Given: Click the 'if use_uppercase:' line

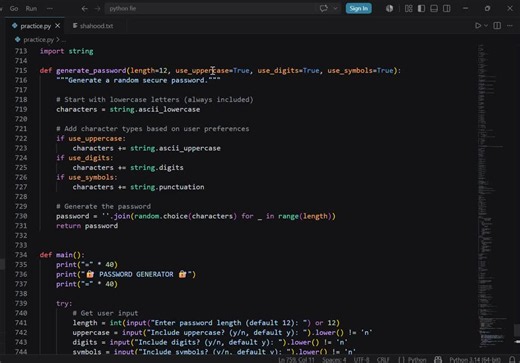Looking at the screenshot, I should (x=91, y=138).
